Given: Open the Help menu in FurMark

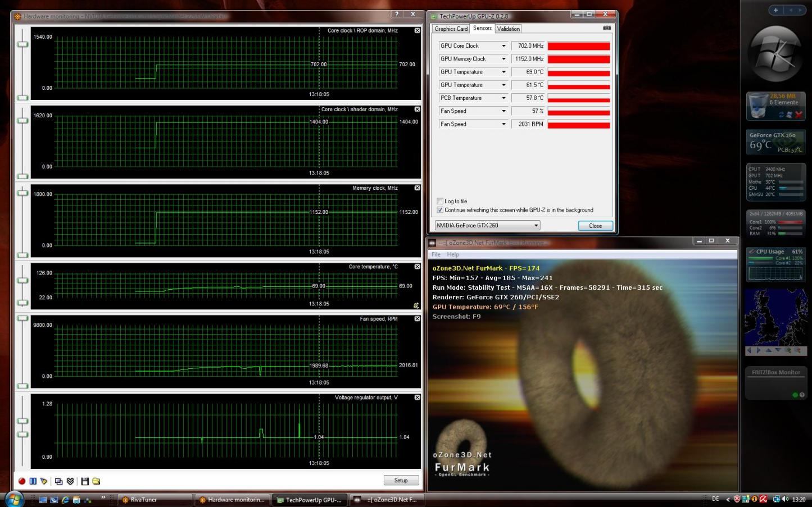Looking at the screenshot, I should tap(453, 254).
